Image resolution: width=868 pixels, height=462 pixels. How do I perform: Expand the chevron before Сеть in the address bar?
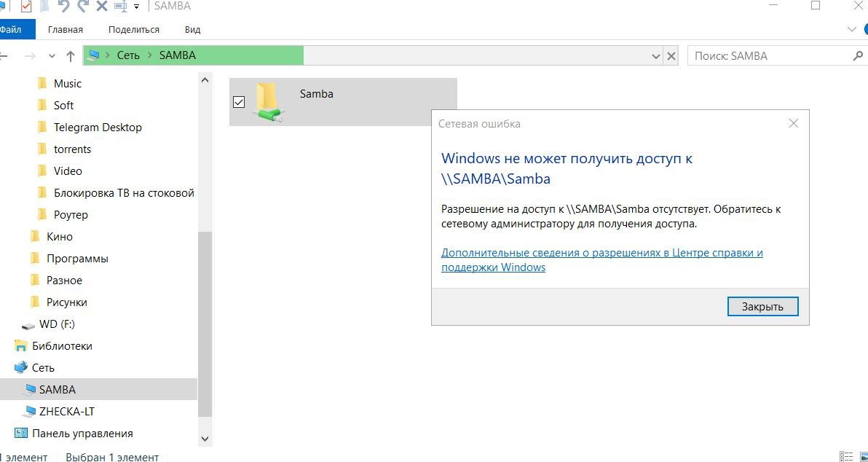coord(108,55)
